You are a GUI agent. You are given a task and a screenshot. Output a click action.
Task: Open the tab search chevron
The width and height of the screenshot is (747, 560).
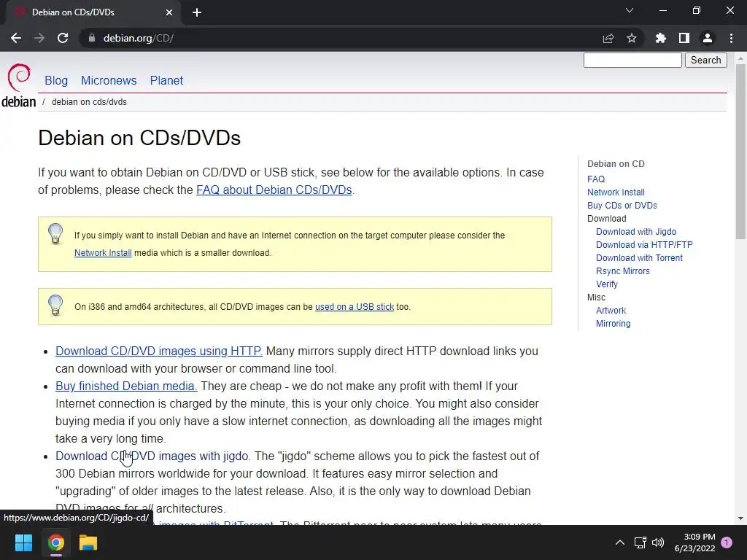[630, 10]
